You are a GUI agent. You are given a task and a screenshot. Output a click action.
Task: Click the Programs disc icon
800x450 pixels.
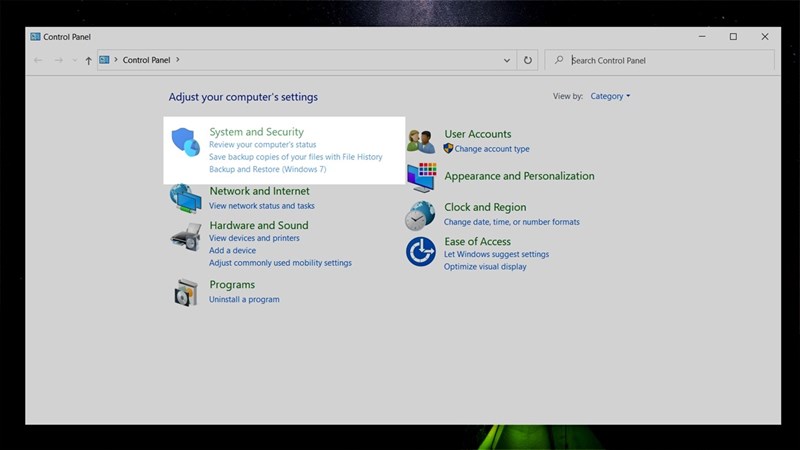(x=185, y=292)
